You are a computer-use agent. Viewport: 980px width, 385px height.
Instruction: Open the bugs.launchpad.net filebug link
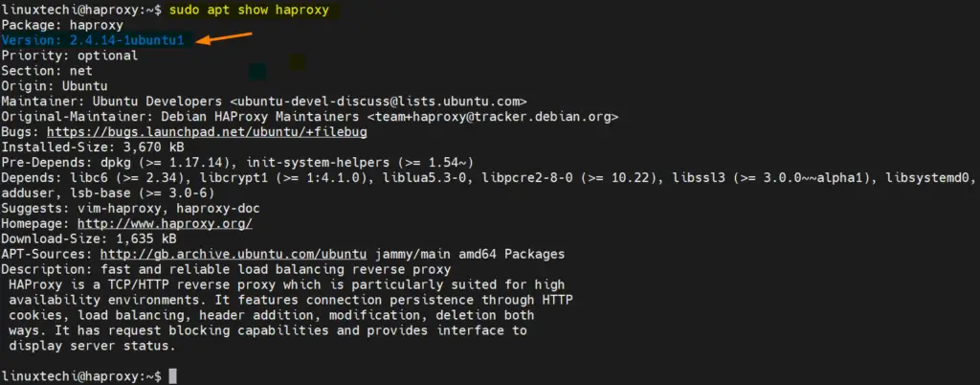pyautogui.click(x=207, y=132)
